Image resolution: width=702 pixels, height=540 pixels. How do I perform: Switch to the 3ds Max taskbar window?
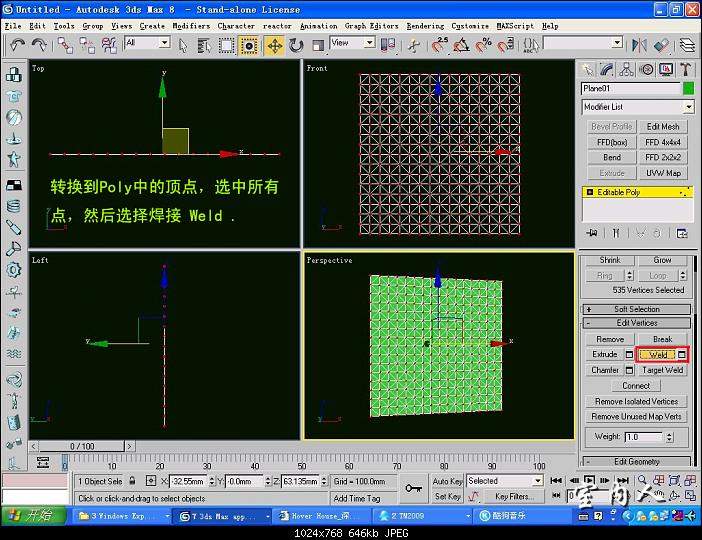(222, 516)
